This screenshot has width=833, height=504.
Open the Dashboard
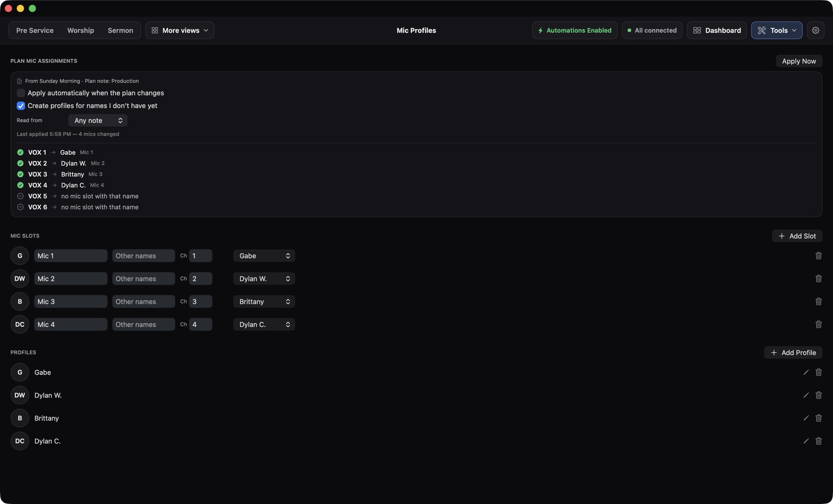[717, 30]
